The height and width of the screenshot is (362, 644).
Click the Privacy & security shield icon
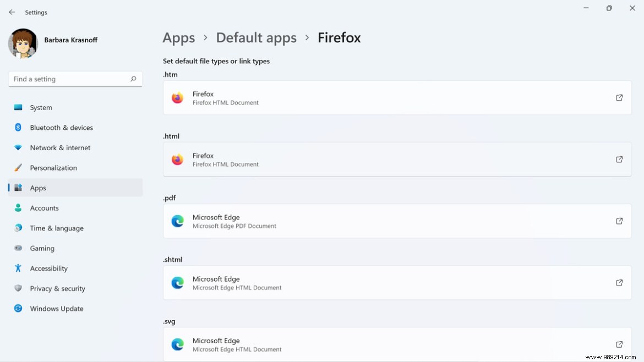pos(18,288)
